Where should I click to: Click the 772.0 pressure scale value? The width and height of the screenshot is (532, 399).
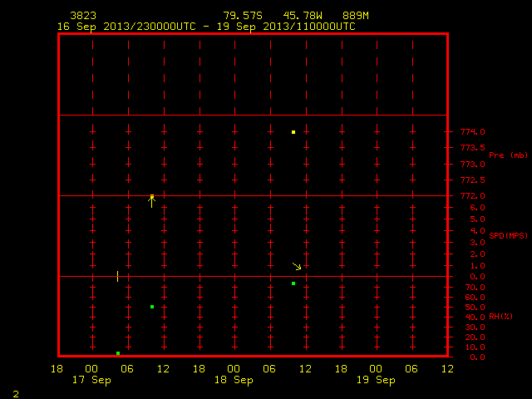click(x=473, y=196)
